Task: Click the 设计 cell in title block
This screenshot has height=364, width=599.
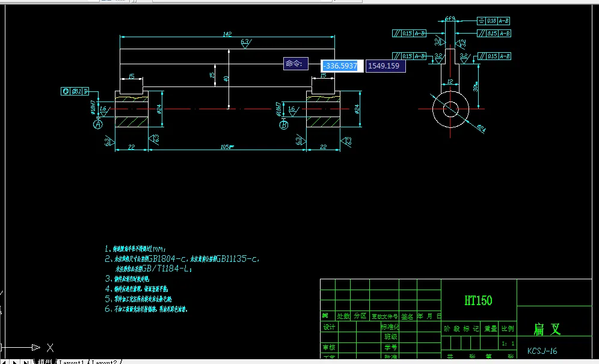Action: [x=329, y=327]
